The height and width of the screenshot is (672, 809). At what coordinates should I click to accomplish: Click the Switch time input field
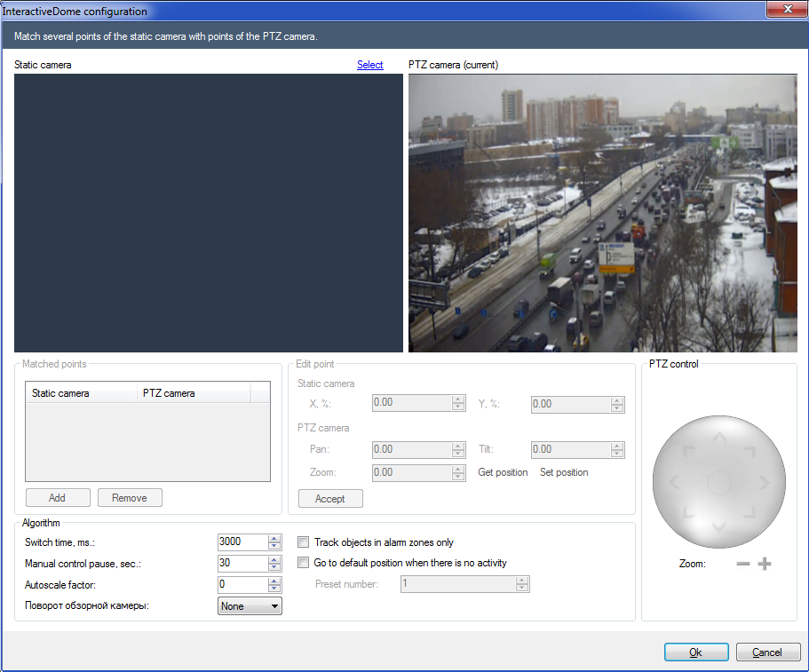[x=242, y=542]
